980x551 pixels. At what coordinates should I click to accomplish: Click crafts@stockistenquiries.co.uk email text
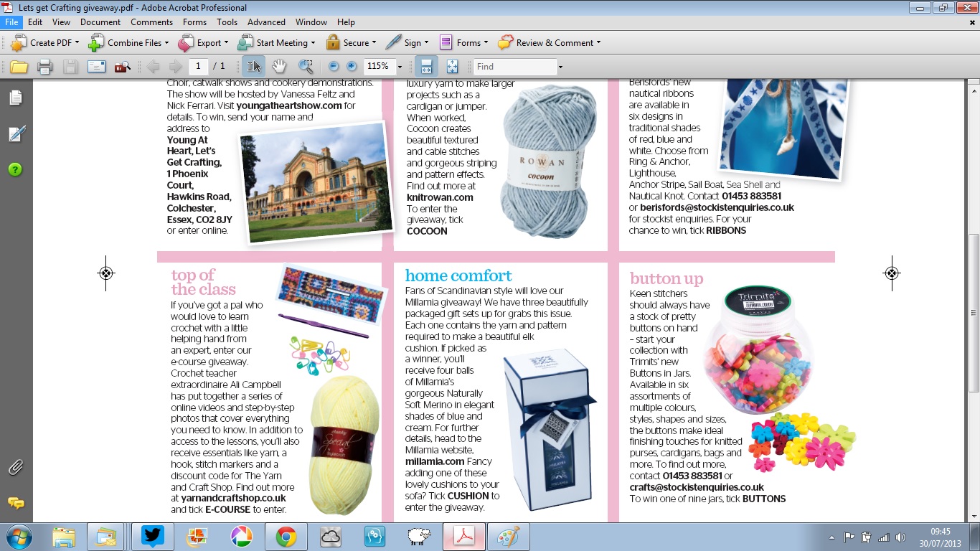click(697, 487)
